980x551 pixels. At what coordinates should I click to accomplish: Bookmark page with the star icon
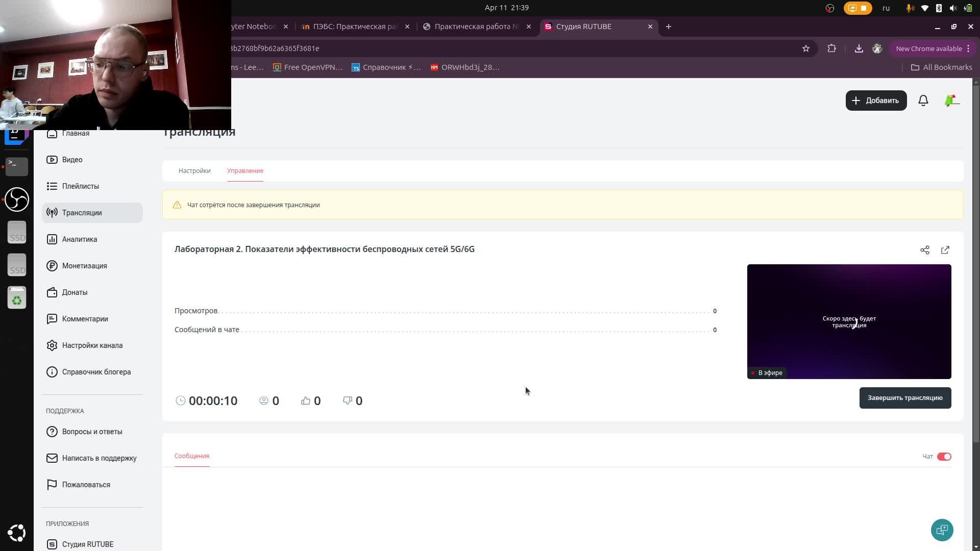click(x=805, y=48)
